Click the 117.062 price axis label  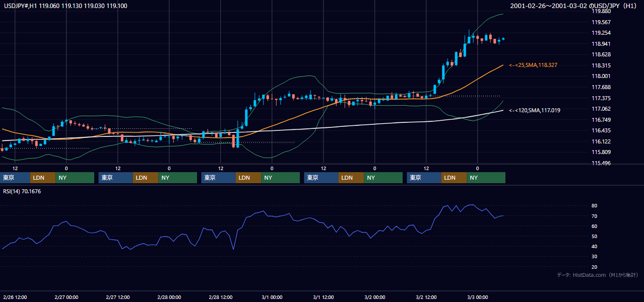(x=602, y=109)
